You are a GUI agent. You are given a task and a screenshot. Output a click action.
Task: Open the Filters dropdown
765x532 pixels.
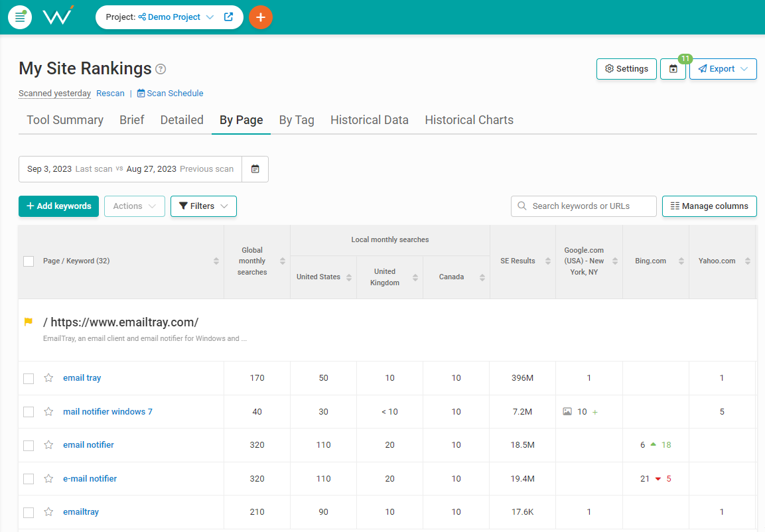[x=204, y=206]
